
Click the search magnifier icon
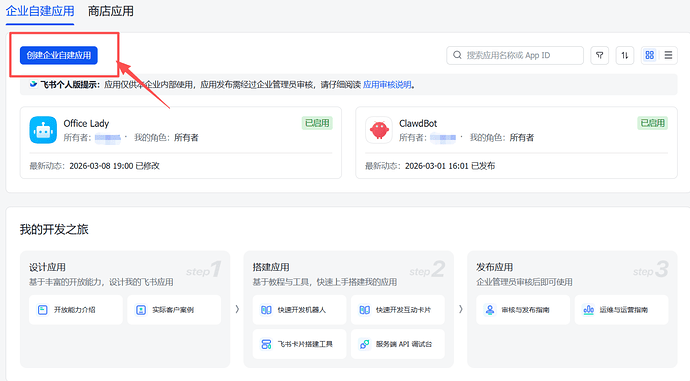point(457,55)
